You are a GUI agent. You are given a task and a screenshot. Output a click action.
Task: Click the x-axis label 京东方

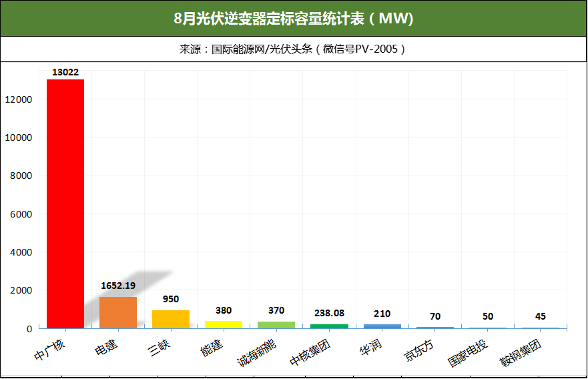click(x=419, y=350)
